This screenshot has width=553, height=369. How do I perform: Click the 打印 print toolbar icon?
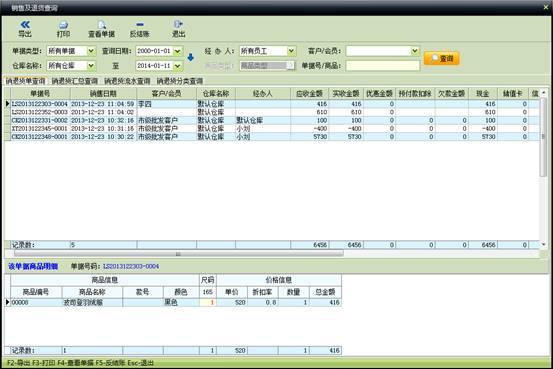(63, 29)
